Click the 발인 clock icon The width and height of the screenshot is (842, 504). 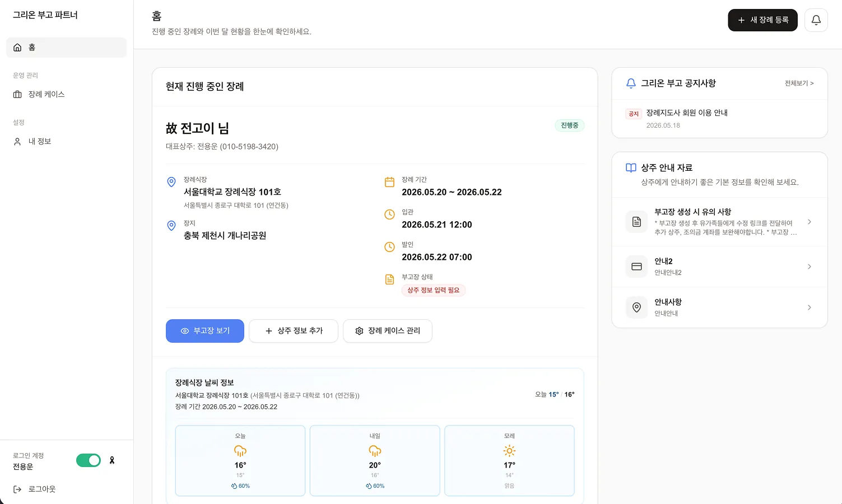(389, 247)
